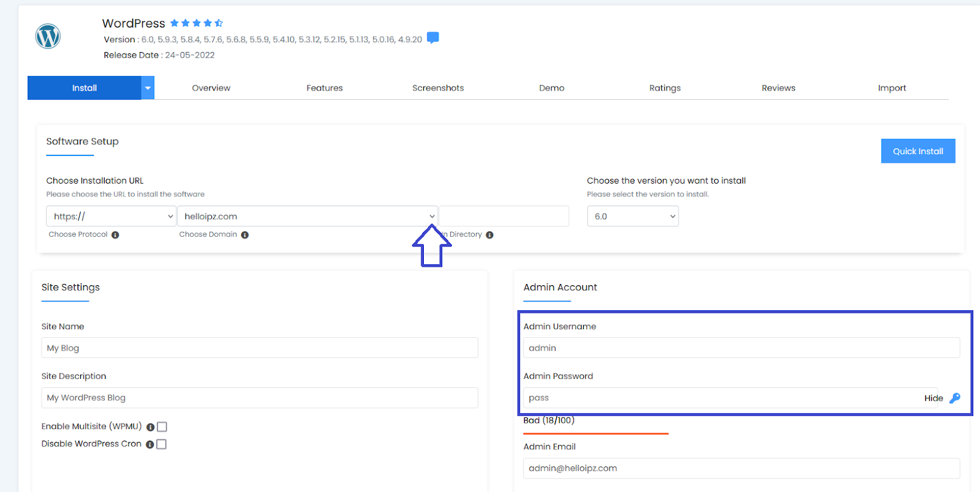
Task: Click the 'Release Date : 24-05-2022' text
Action: (159, 55)
